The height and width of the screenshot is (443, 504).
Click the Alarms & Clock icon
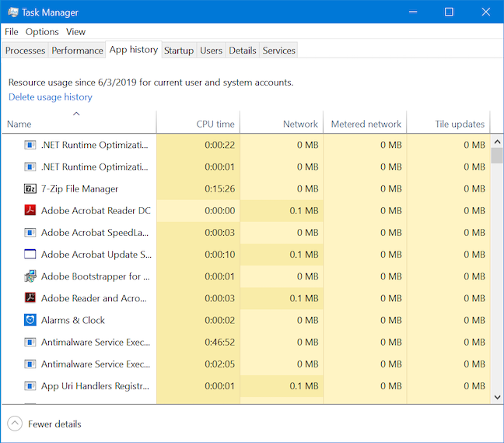[30, 320]
